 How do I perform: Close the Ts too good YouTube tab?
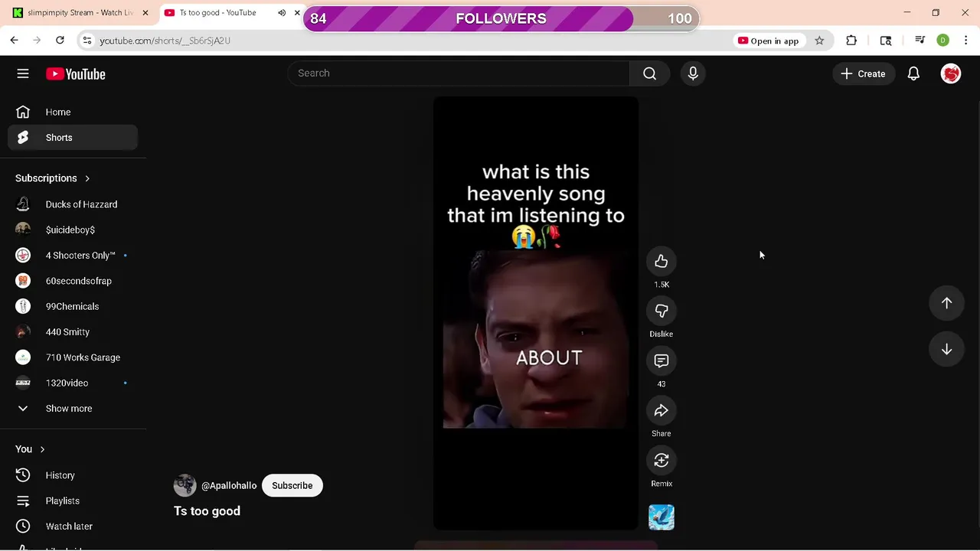(x=297, y=13)
